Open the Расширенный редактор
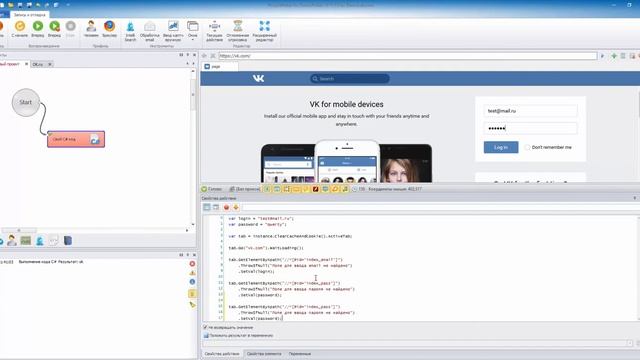 (x=264, y=31)
